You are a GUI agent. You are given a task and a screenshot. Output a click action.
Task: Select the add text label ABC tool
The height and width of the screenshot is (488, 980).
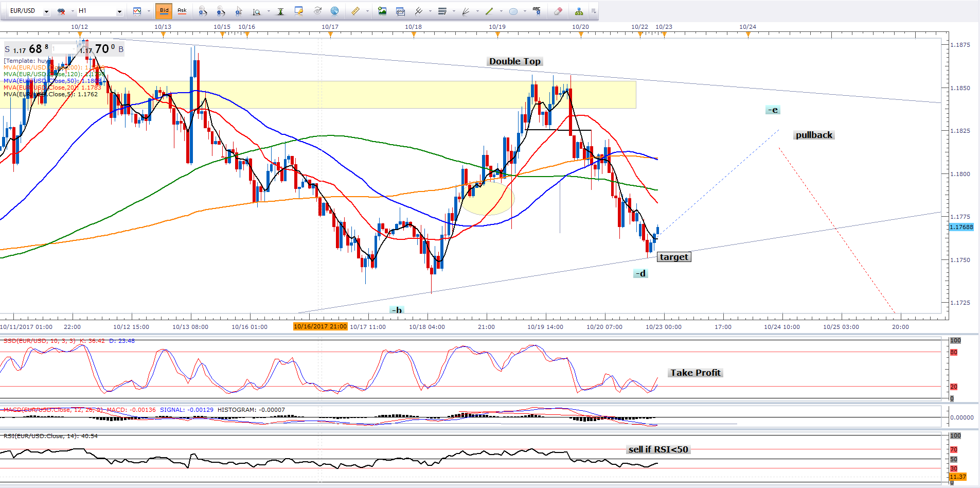click(537, 11)
